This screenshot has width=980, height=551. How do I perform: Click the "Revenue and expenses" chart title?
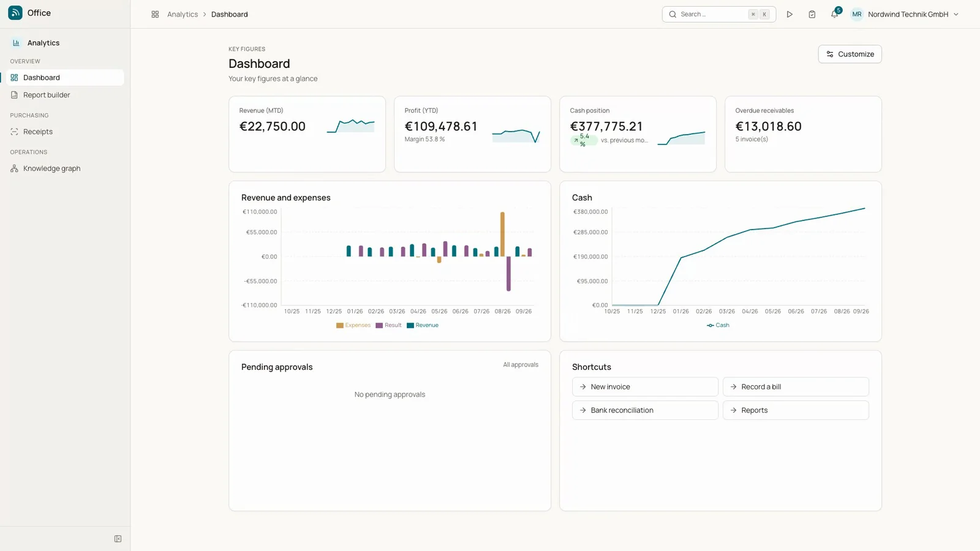coord(286,198)
